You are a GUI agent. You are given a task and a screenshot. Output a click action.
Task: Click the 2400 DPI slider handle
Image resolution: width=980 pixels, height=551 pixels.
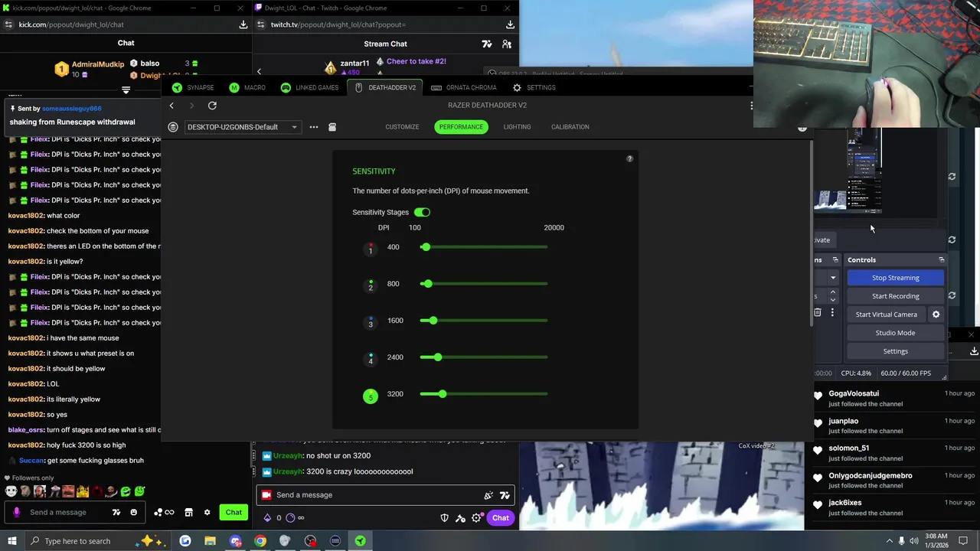point(438,357)
